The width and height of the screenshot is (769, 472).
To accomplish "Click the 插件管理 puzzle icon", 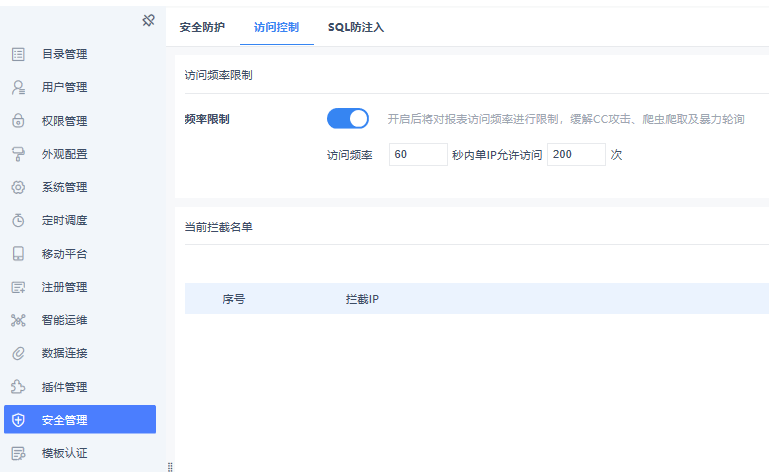I will point(18,387).
